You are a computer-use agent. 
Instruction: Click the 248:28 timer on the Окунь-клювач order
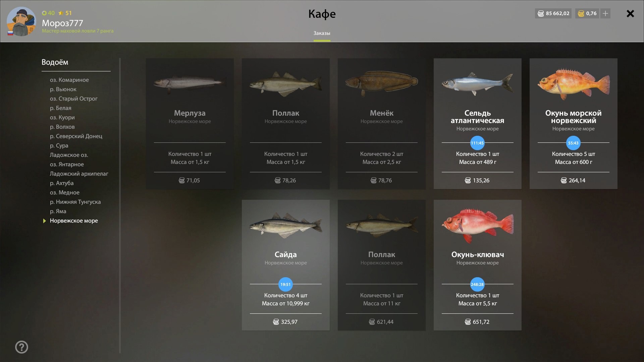coord(477,285)
